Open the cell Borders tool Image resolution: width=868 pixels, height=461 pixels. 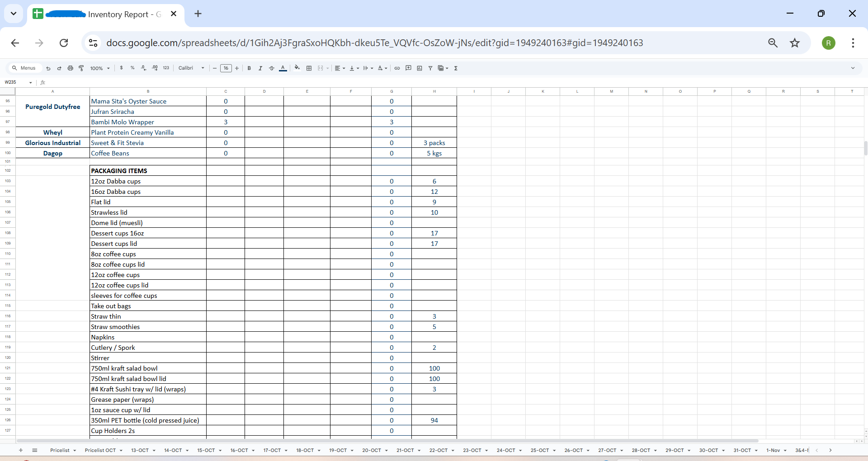coord(309,68)
